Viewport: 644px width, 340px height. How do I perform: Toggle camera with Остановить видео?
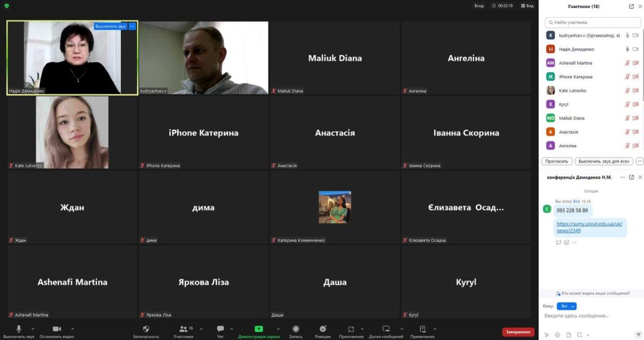coord(56,329)
